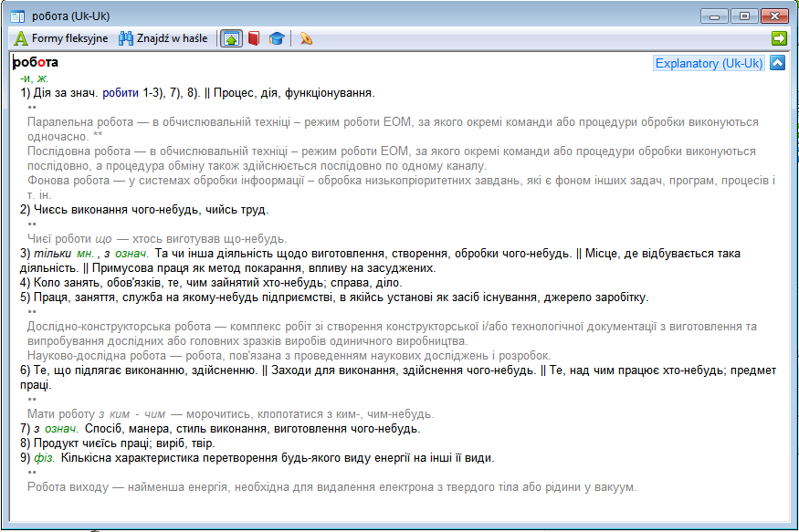Screen dimensions: 799x532
Task: Maximize the dictionary card window
Action: click(746, 16)
